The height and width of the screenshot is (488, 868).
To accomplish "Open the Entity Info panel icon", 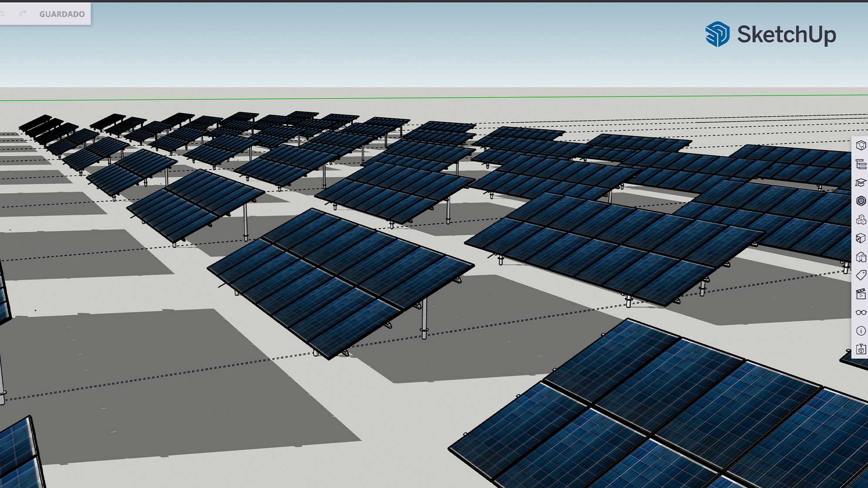I will coord(861,145).
